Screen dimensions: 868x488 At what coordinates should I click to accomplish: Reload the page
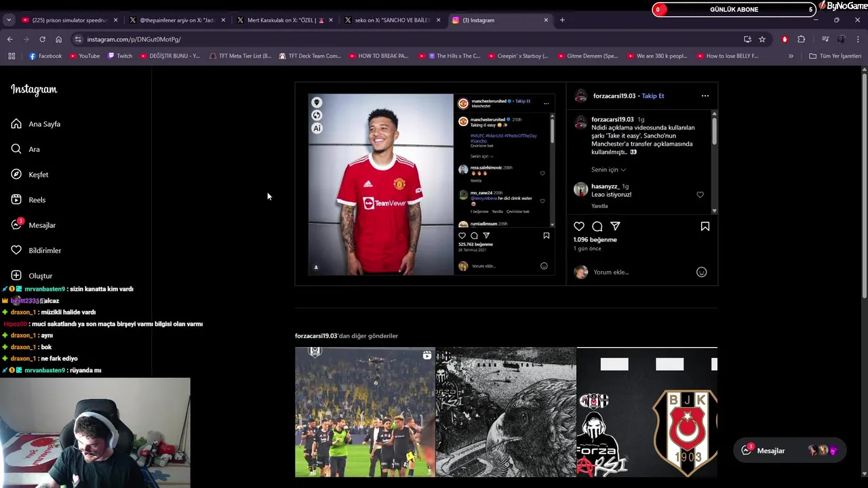click(42, 39)
